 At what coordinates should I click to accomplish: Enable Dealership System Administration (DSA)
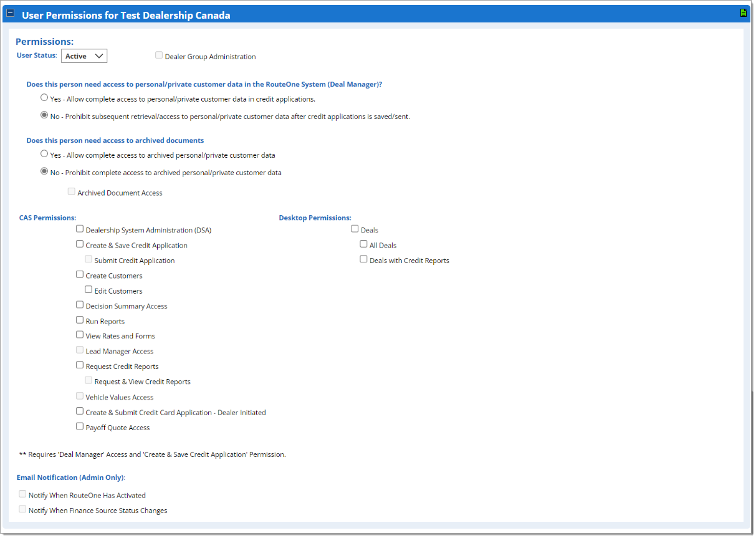(80, 229)
